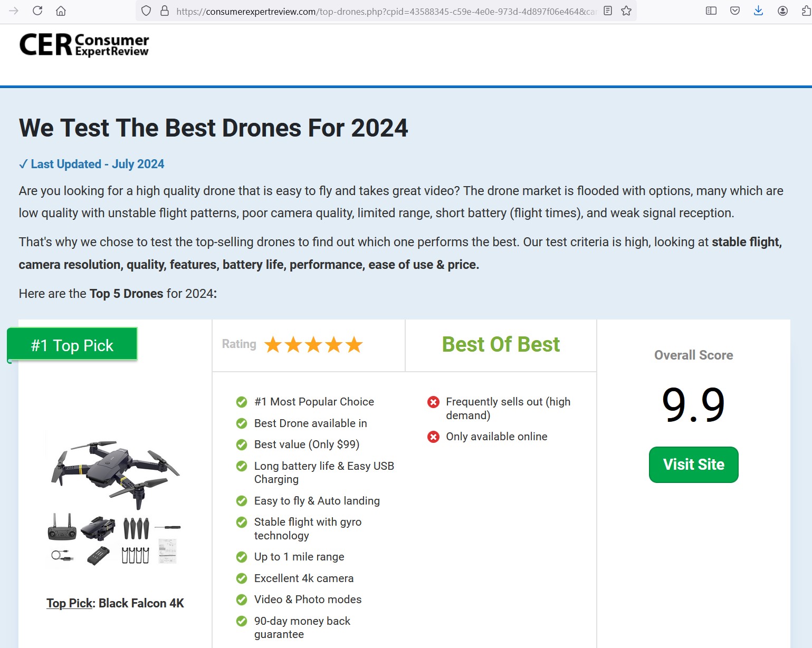Click the padlock site security icon
812x648 pixels.
tap(165, 11)
